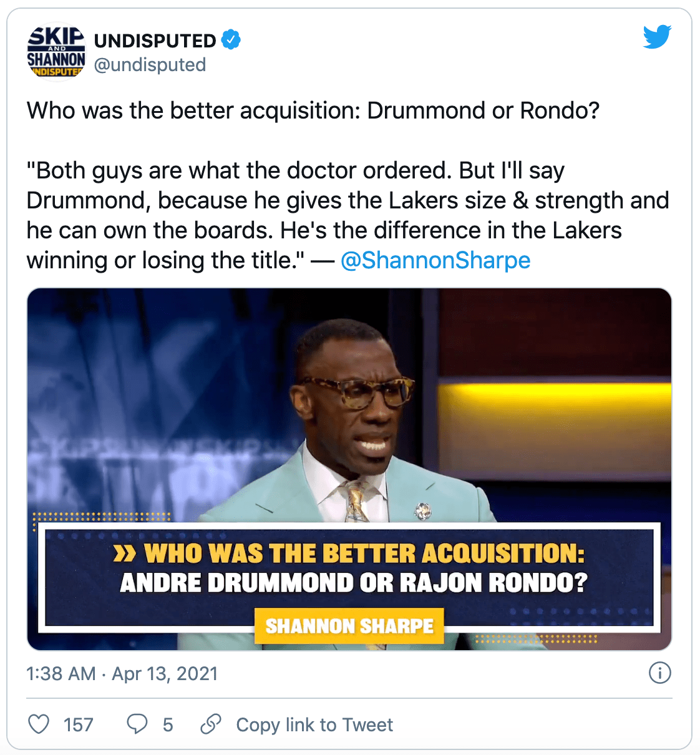Image resolution: width=700 pixels, height=755 pixels.
Task: Open the 1:38 AM Apr 13, 2021 timestamp
Action: (122, 673)
